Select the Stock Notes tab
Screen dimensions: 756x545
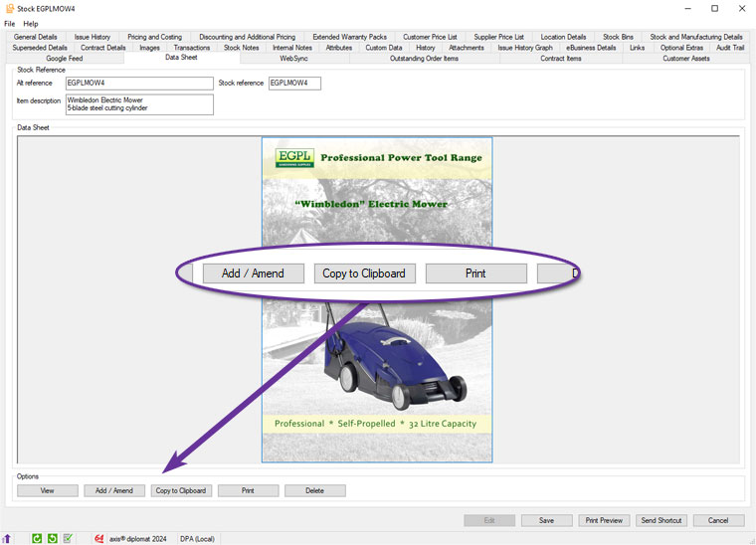click(x=241, y=48)
